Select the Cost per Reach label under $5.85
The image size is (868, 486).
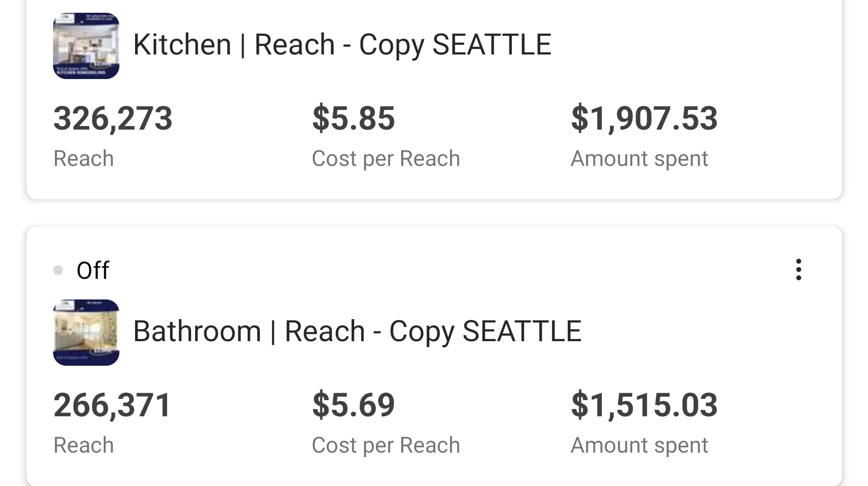click(386, 159)
